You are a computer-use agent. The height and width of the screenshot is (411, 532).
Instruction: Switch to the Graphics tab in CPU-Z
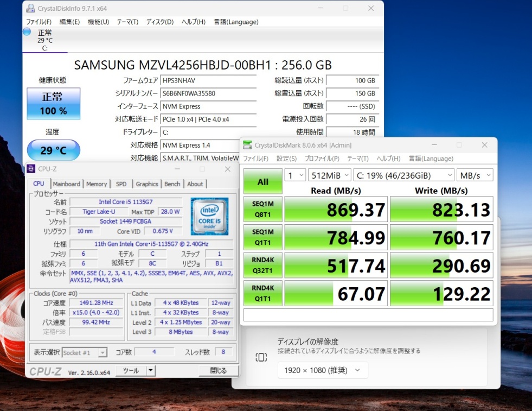coord(147,184)
